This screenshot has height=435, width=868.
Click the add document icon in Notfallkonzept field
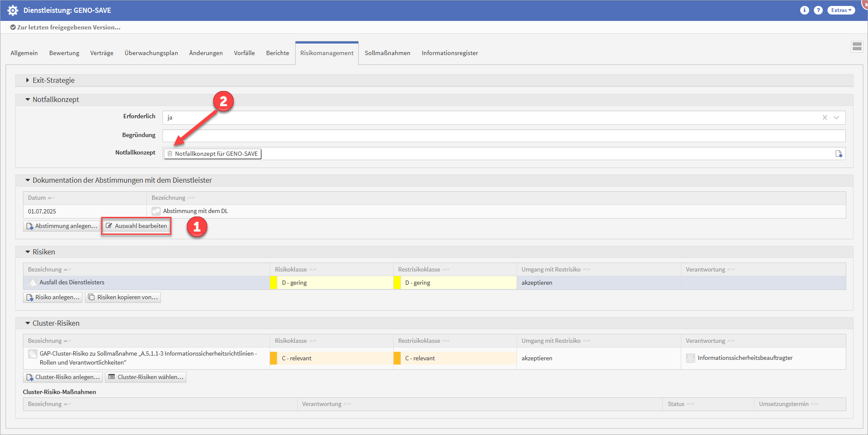pos(839,154)
